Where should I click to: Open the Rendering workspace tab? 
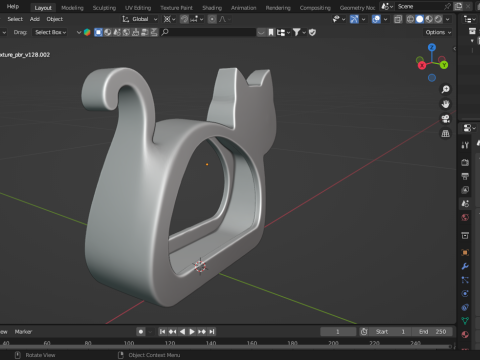(278, 8)
